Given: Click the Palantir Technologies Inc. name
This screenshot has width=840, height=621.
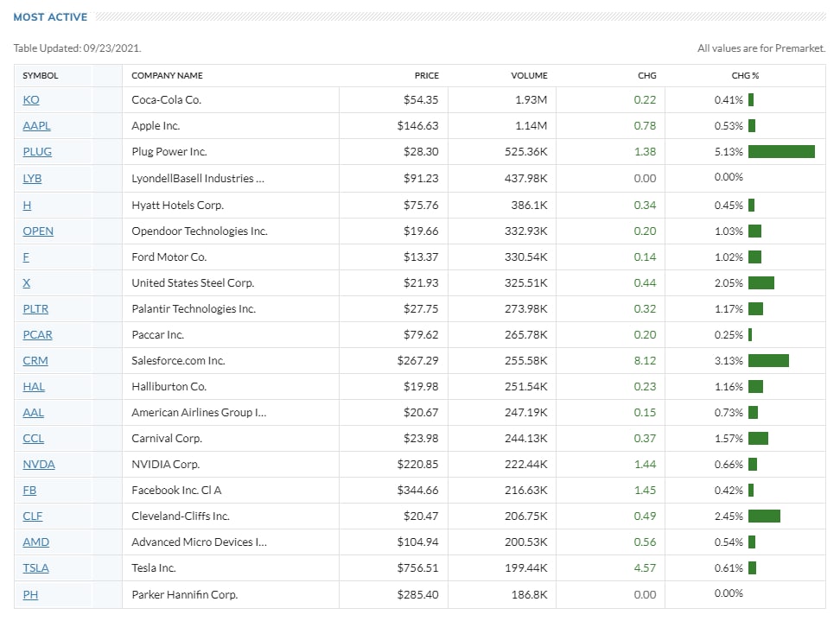Looking at the screenshot, I should (194, 309).
